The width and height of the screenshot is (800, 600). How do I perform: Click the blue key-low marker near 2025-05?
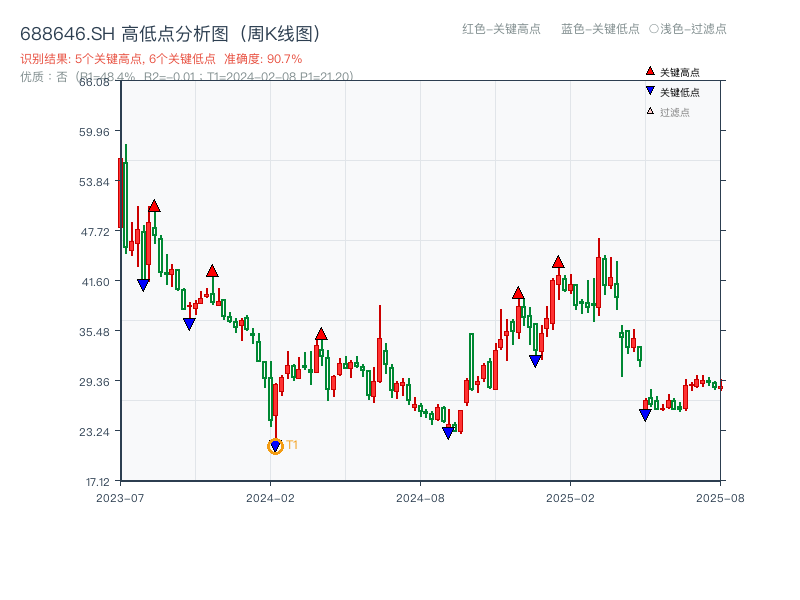pos(646,412)
